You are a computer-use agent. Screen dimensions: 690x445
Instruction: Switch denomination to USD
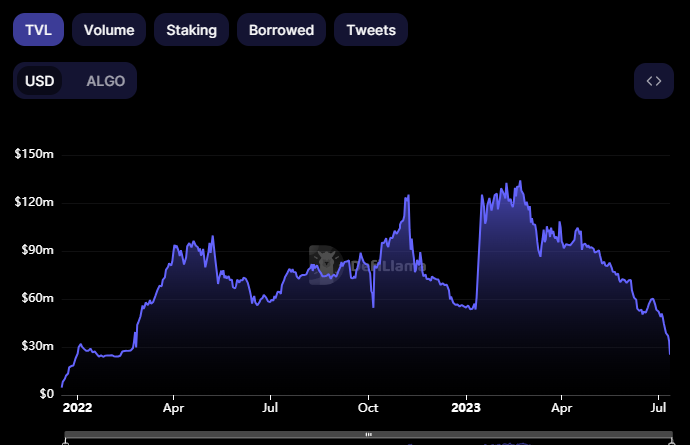click(40, 81)
